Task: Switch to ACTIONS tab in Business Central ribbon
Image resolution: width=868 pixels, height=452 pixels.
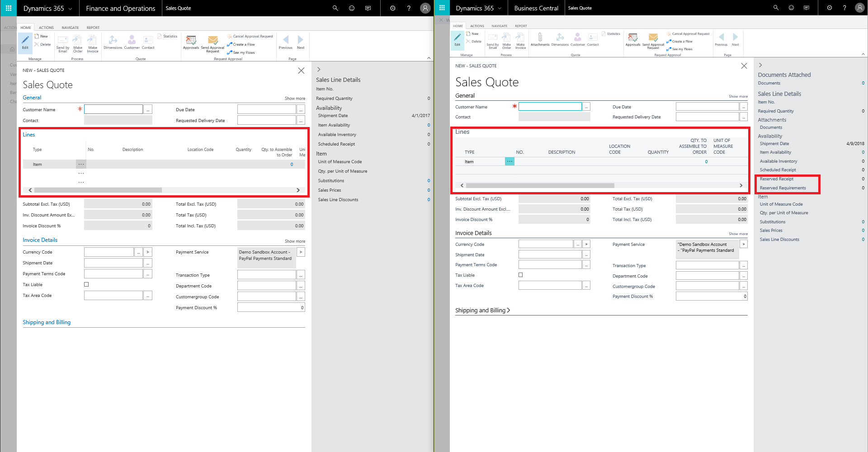Action: tap(477, 26)
